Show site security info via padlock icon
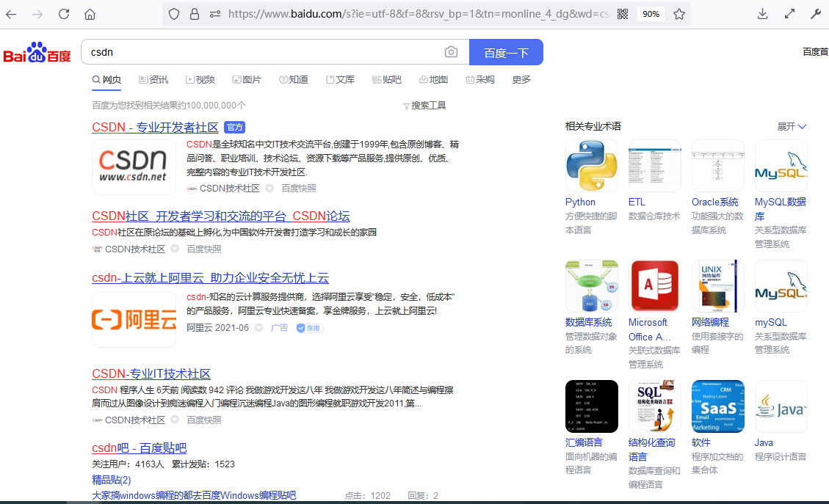 195,14
